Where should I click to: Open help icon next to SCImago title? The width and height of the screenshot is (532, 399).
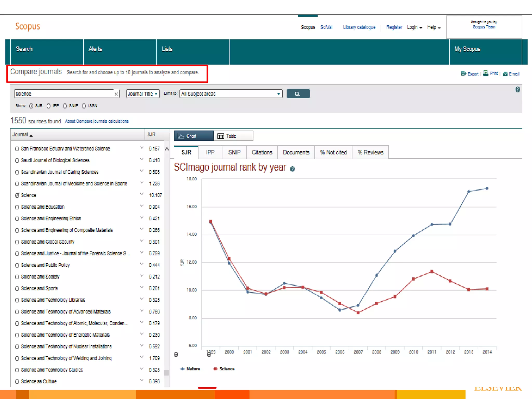pyautogui.click(x=292, y=169)
